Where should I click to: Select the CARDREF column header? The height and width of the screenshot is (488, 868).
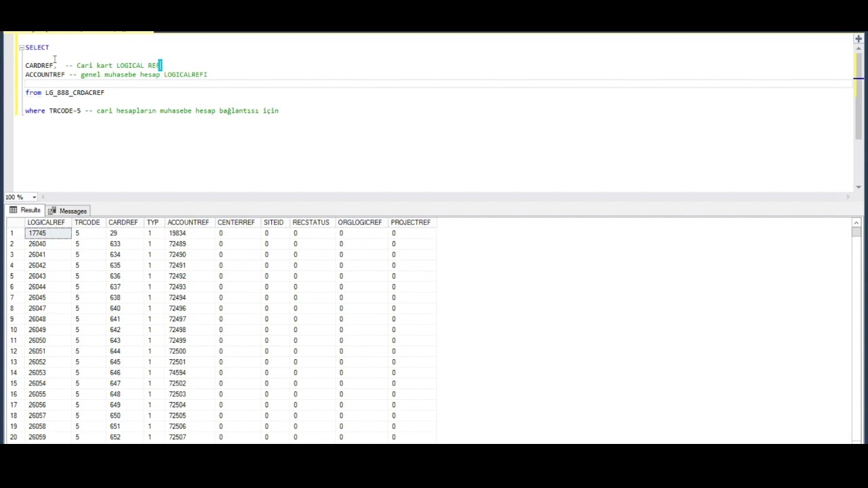coord(123,222)
